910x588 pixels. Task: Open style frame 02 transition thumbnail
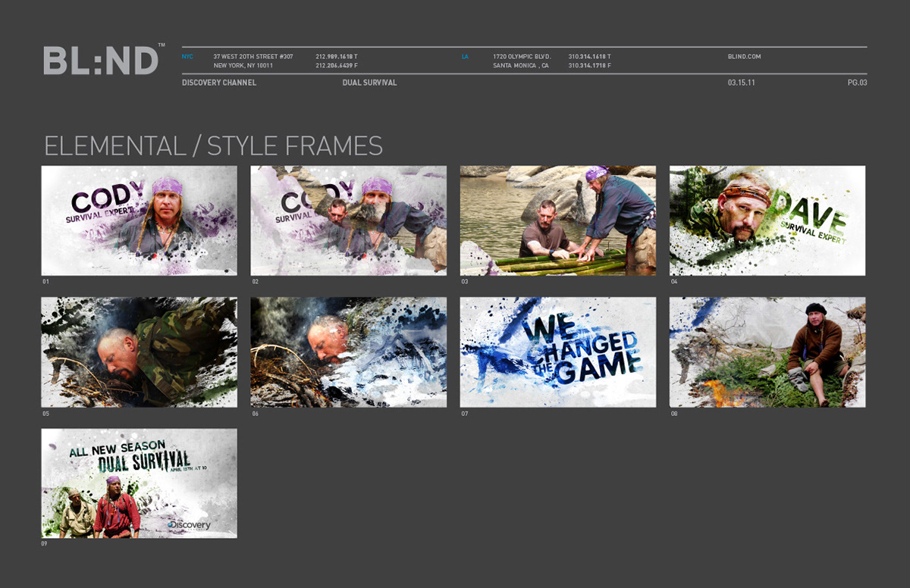tap(349, 220)
